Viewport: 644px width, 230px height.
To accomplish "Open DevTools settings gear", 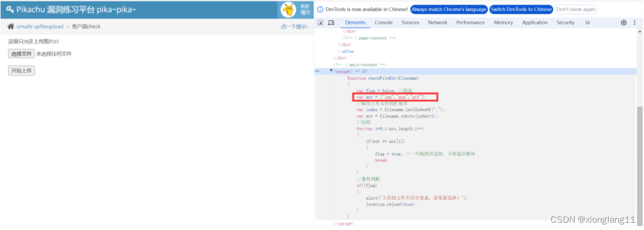I will (x=623, y=22).
